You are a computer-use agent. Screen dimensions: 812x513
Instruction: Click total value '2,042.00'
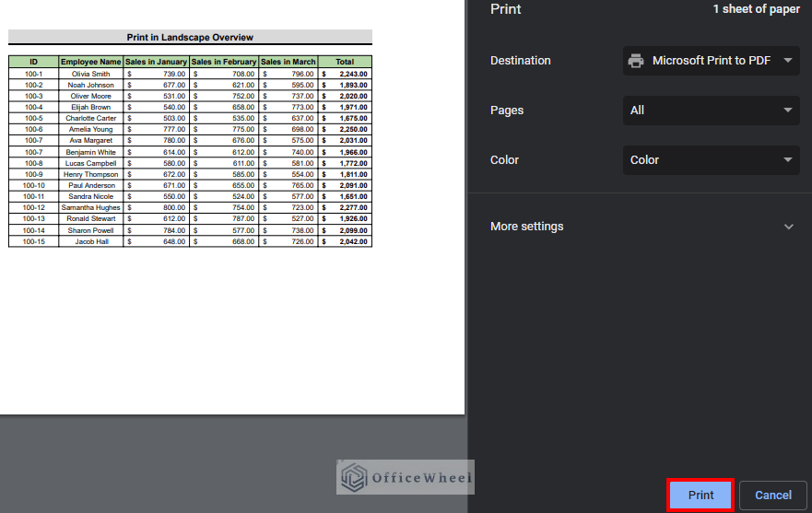[353, 241]
